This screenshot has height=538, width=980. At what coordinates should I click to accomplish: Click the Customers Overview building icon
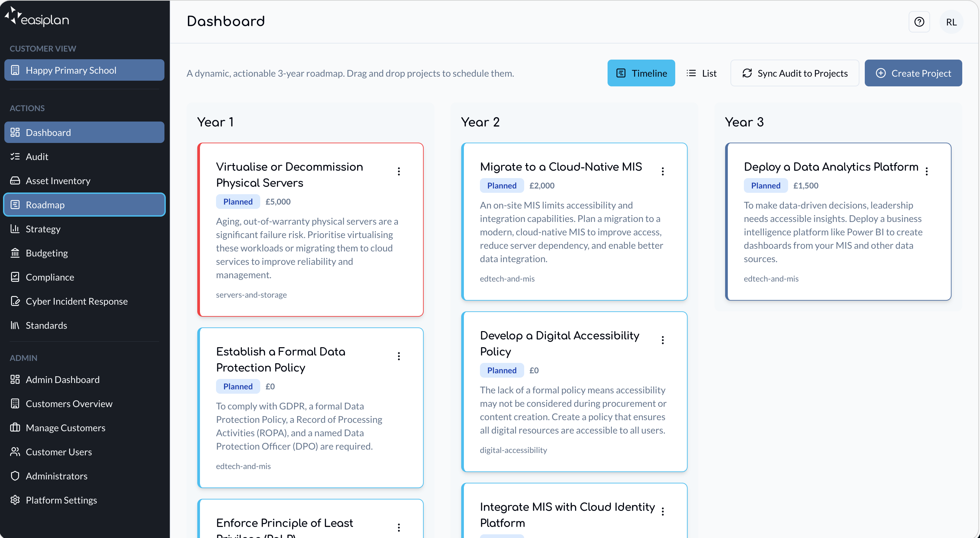coord(15,403)
